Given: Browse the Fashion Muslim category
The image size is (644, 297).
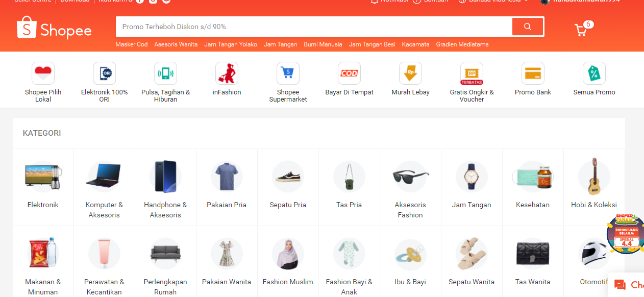Looking at the screenshot, I should tap(288, 262).
